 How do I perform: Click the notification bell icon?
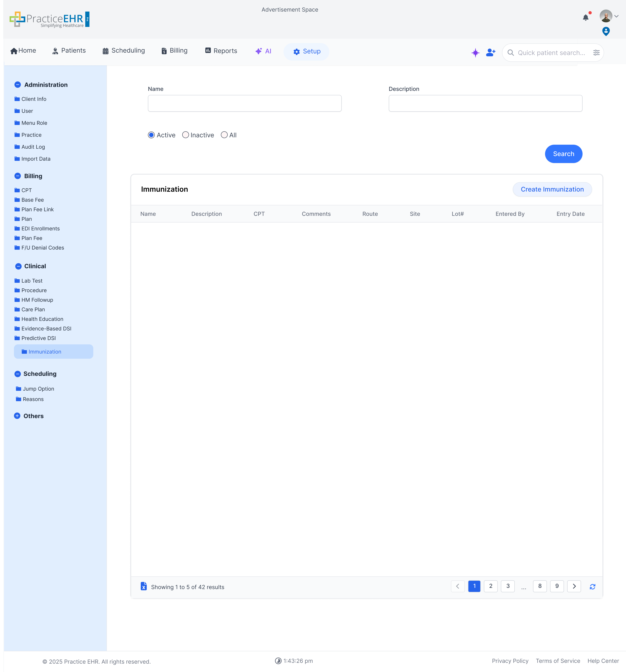pyautogui.click(x=585, y=18)
